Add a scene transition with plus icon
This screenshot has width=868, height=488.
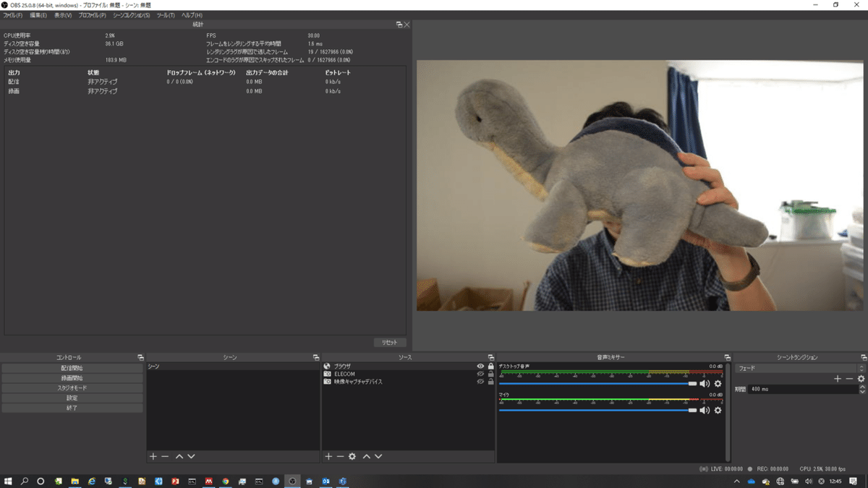pyautogui.click(x=838, y=379)
